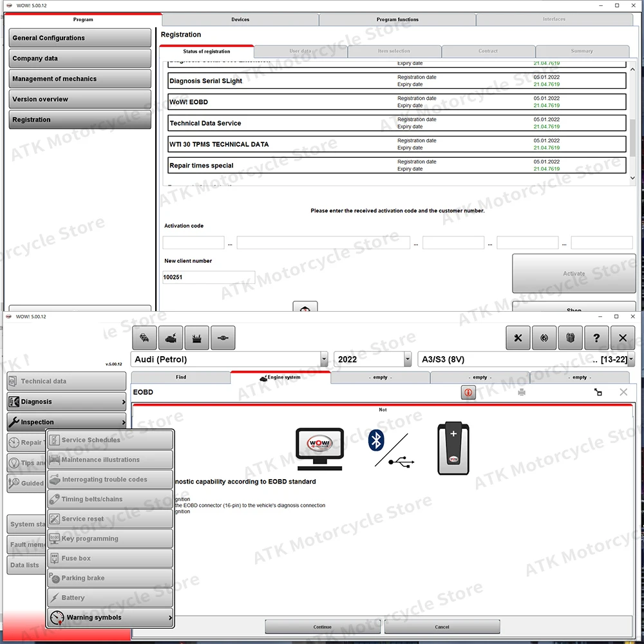Image resolution: width=644 pixels, height=644 pixels.
Task: Select Interrogating trouble codes entry
Action: click(x=110, y=479)
